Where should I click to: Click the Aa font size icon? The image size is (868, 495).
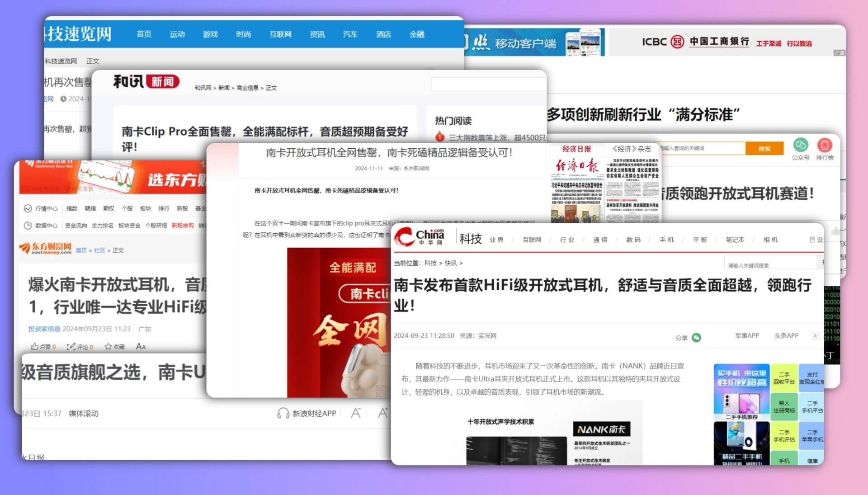click(141, 347)
